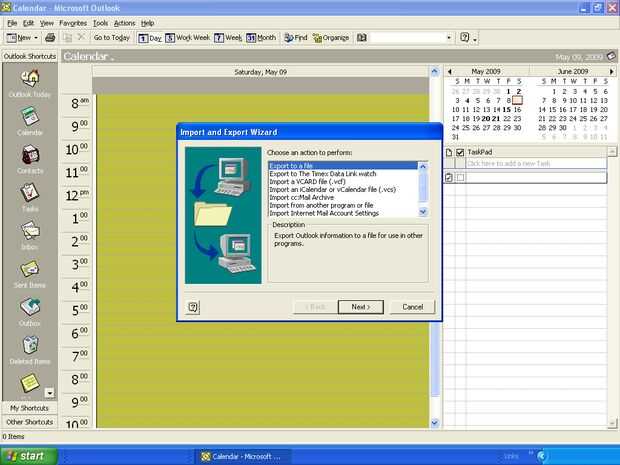Select Outlook Shortcuts group header
The height and width of the screenshot is (465, 620).
[30, 56]
